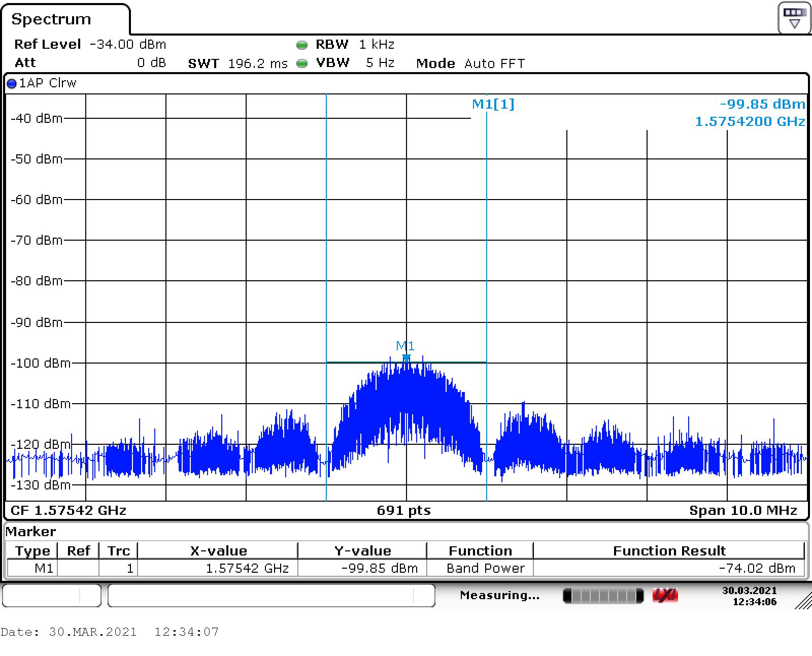The width and height of the screenshot is (812, 656).
Task: Click the 691 pts sweep points label
Action: tap(403, 510)
